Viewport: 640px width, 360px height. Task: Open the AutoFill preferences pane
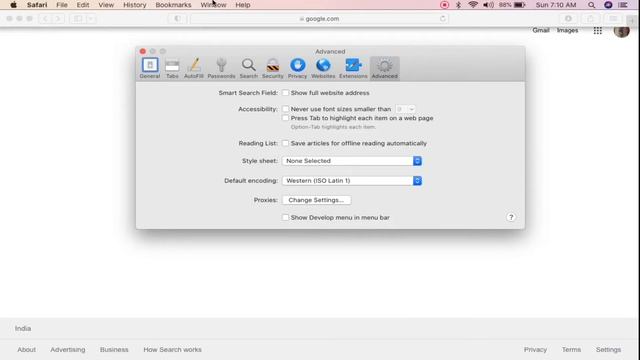click(194, 68)
